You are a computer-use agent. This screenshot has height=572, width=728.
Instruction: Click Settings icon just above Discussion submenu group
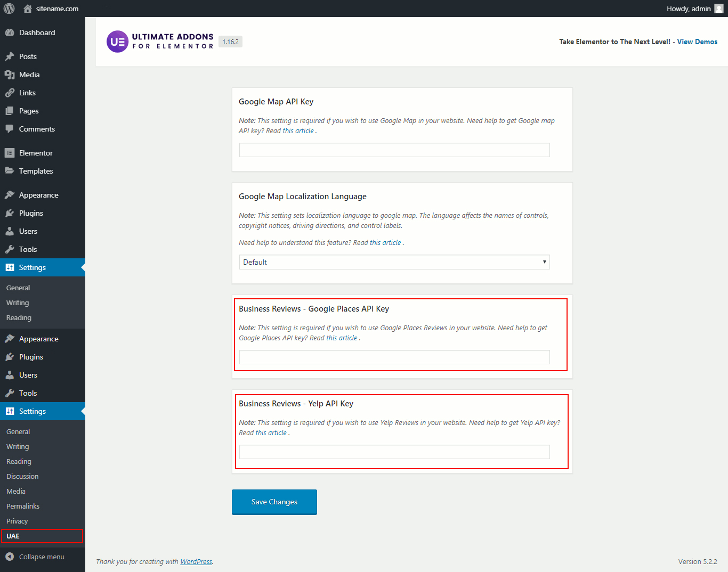coord(10,411)
